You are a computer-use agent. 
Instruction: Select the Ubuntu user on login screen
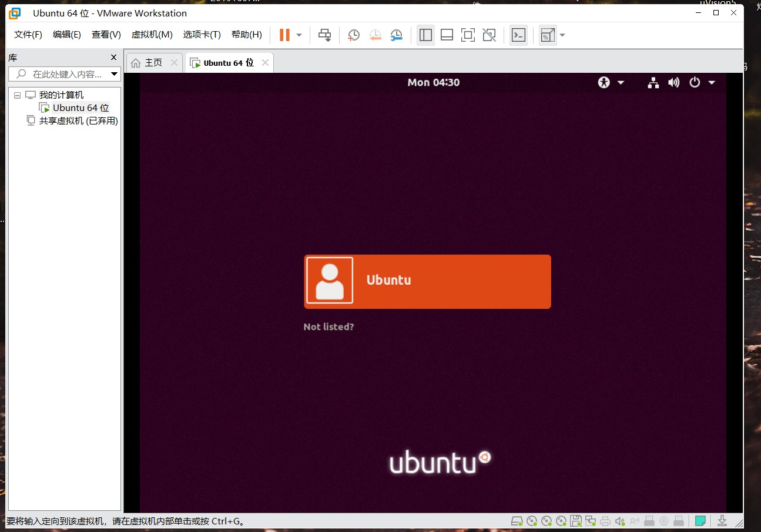coord(427,281)
